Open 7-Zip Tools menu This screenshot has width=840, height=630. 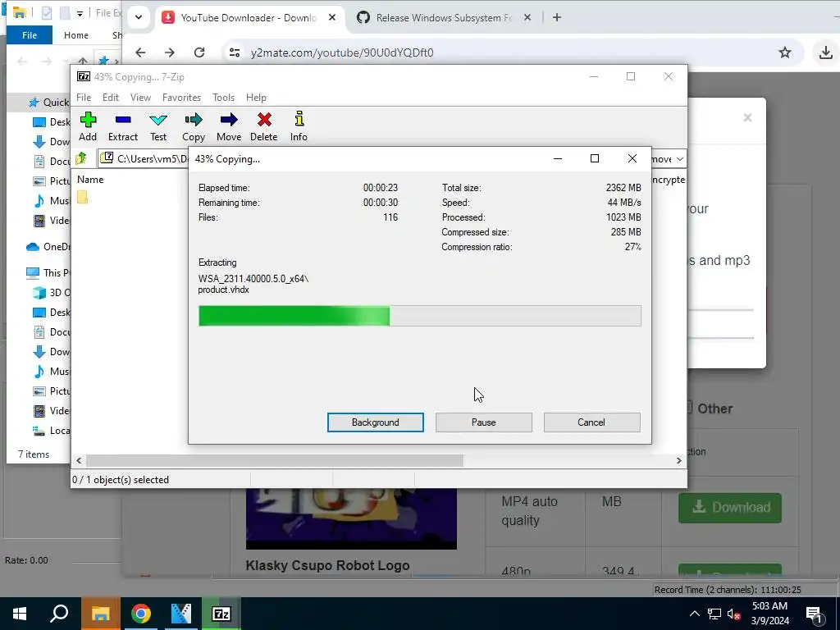(x=223, y=98)
